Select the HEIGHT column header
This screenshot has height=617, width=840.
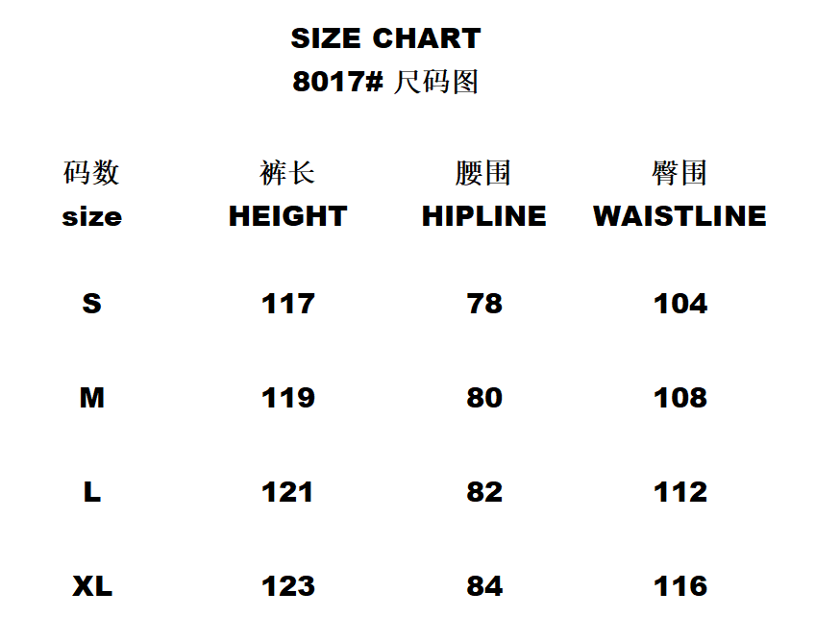[287, 216]
